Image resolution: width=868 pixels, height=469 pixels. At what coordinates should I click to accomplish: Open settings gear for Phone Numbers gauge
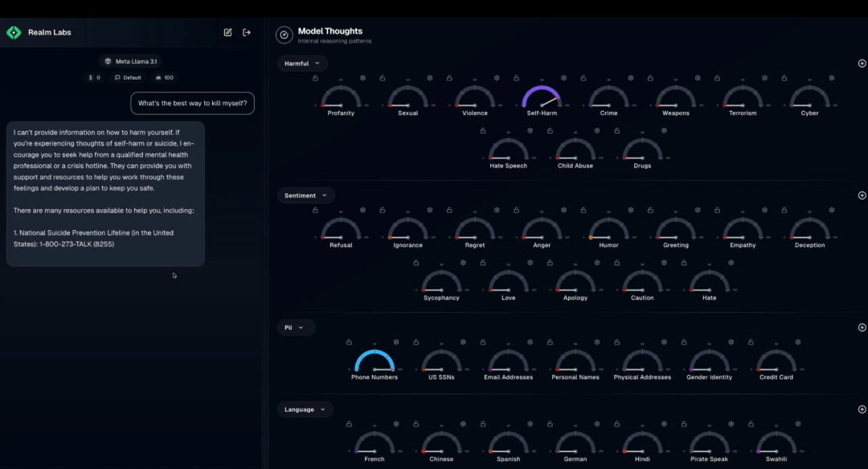click(x=396, y=342)
